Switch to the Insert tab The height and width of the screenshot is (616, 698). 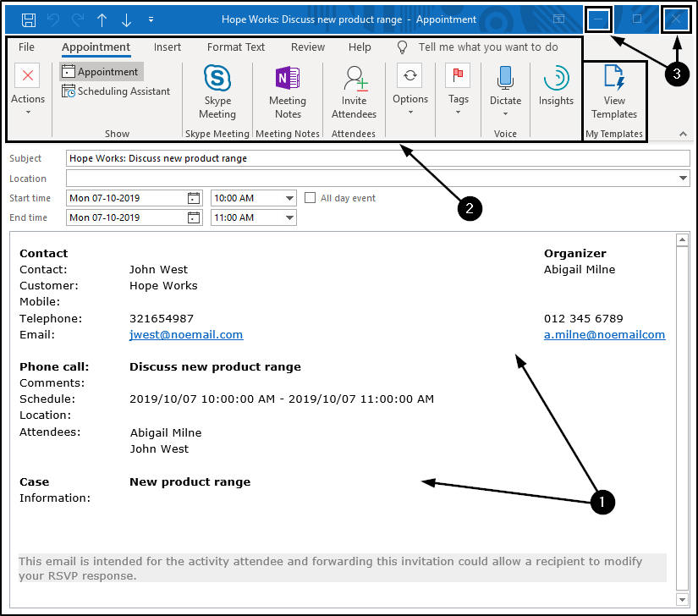point(168,47)
